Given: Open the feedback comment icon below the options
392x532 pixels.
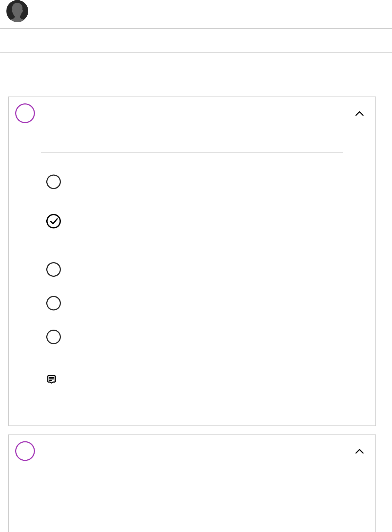Looking at the screenshot, I should (52, 379).
